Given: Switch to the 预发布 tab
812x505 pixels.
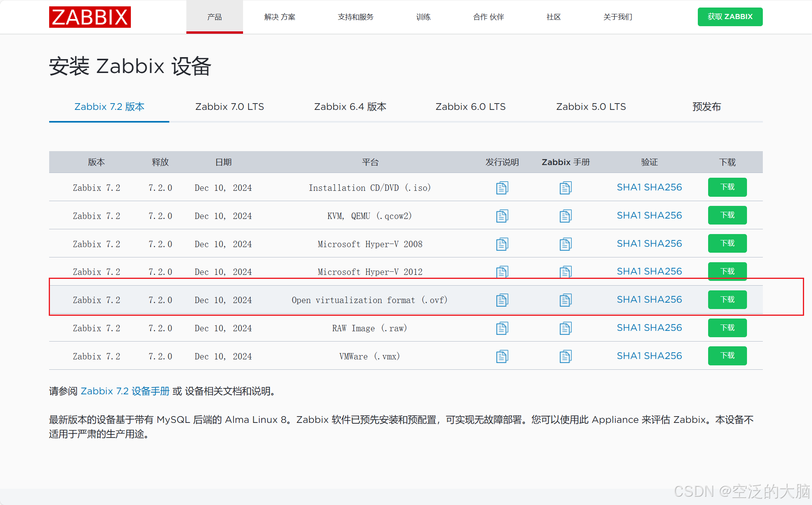Looking at the screenshot, I should coord(707,107).
